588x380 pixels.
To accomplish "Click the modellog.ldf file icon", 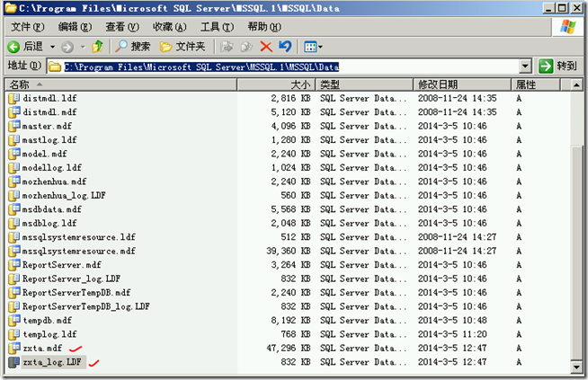I will [x=14, y=167].
